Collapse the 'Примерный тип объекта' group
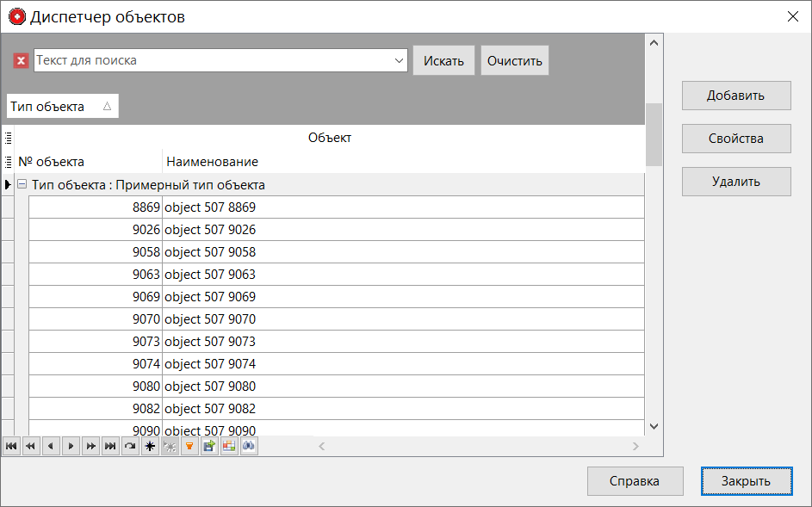 click(22, 185)
